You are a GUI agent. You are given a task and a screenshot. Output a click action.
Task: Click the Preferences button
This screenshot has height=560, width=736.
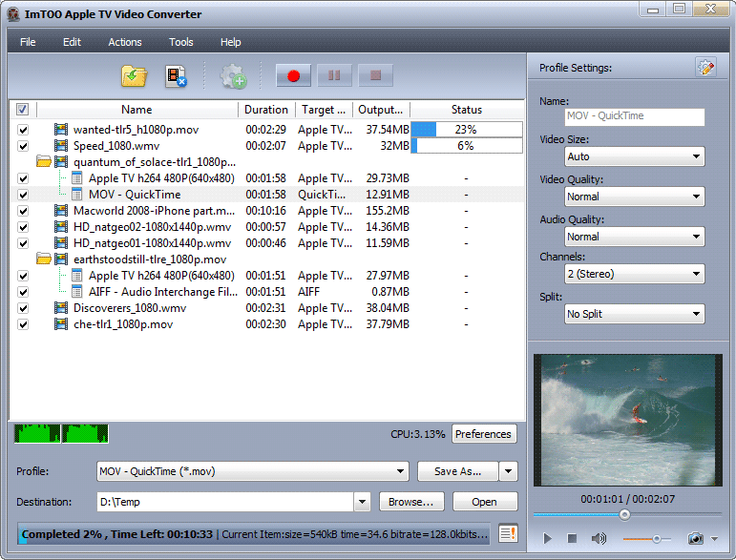(x=484, y=434)
